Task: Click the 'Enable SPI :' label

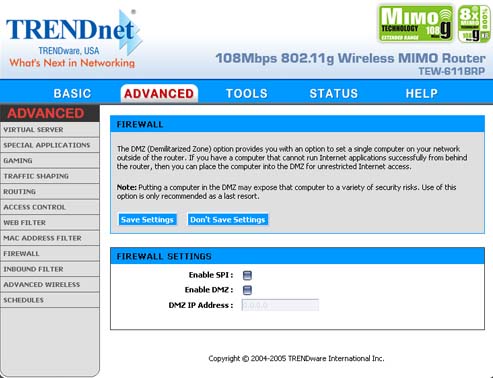Action: 211,275
